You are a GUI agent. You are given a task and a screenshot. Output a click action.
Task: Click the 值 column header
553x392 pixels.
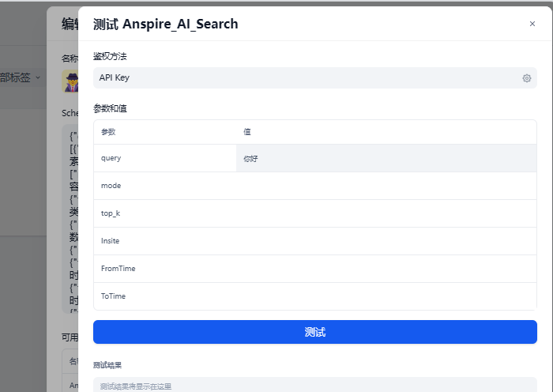(x=246, y=132)
